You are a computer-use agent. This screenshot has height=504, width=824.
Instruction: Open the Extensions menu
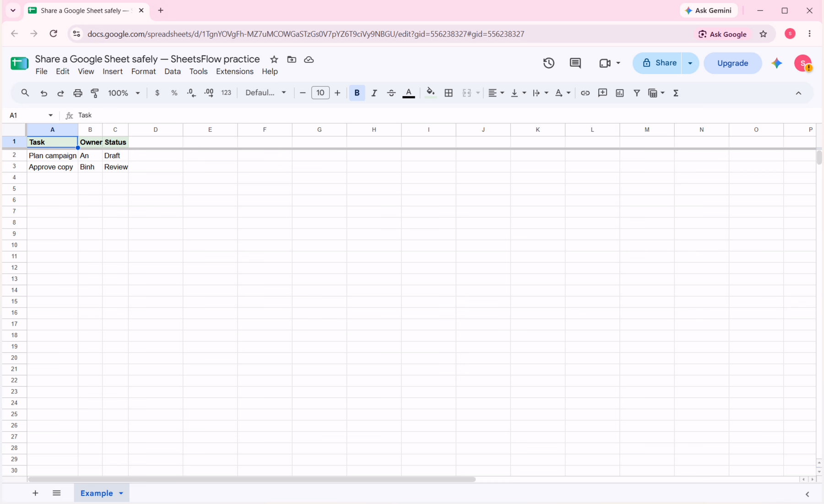tap(235, 71)
